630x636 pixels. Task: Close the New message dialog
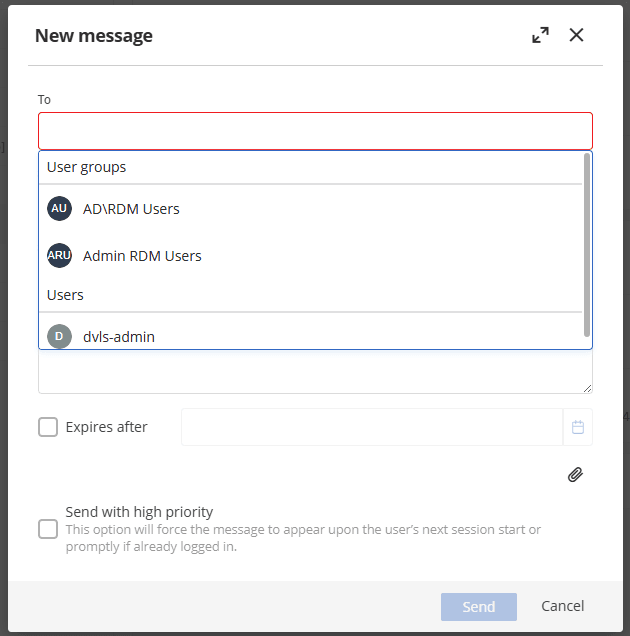(577, 35)
